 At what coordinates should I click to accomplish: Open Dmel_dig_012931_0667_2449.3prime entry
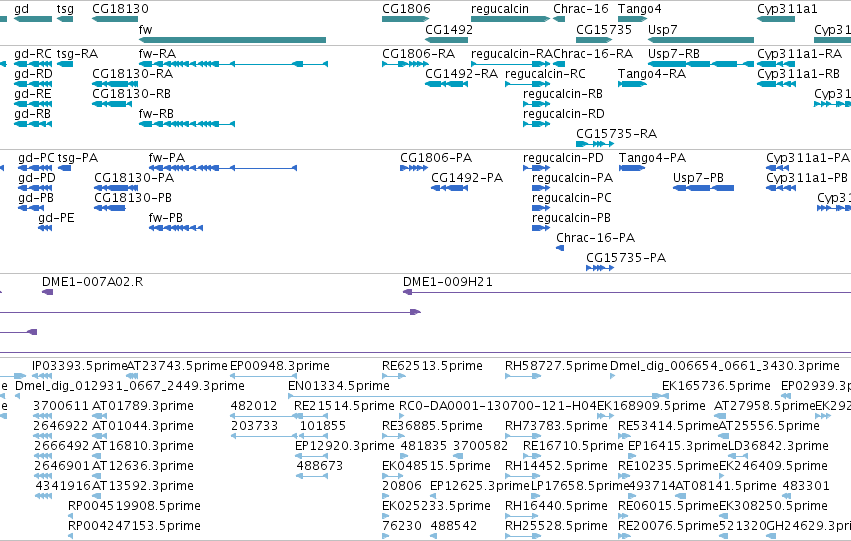tap(130, 386)
